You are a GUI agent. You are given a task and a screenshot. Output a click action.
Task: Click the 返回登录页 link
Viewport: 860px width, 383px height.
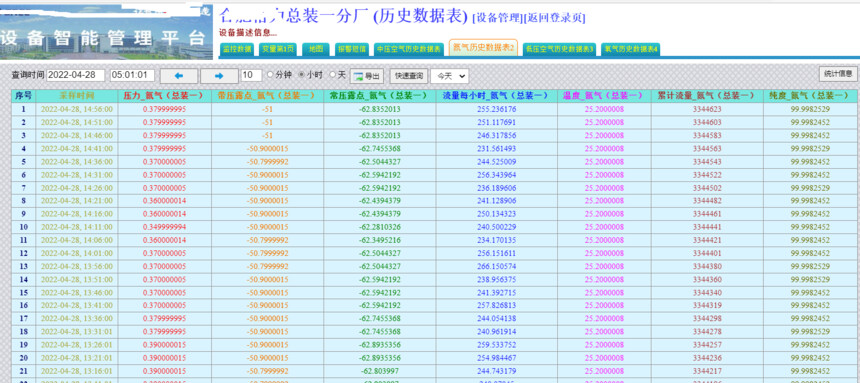[555, 18]
